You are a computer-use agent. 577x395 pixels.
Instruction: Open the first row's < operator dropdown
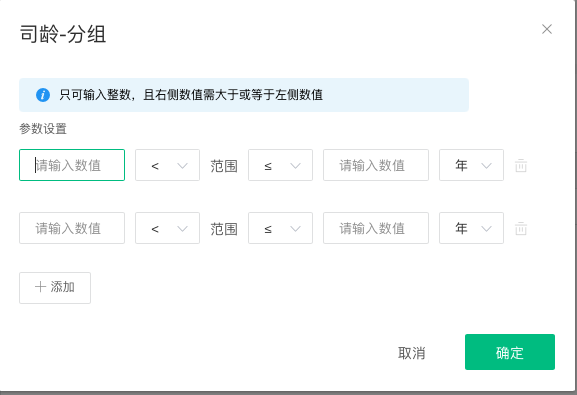coord(167,165)
